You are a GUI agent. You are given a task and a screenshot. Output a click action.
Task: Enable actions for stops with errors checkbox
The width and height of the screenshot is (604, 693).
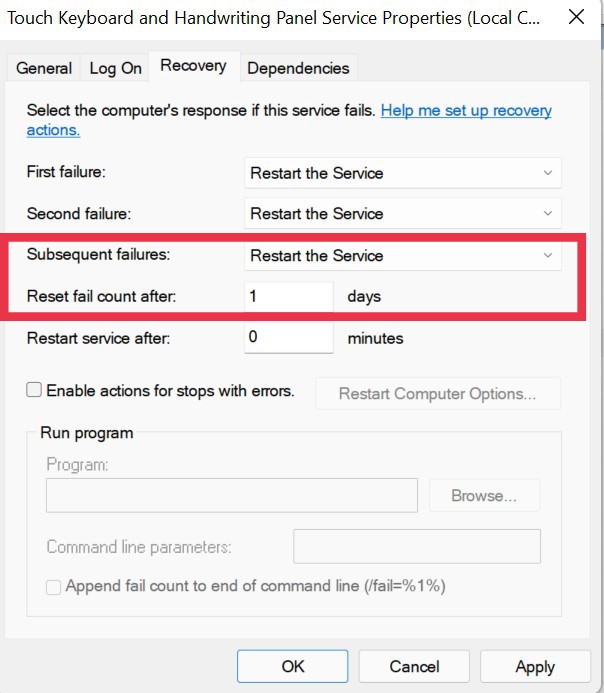pos(35,391)
